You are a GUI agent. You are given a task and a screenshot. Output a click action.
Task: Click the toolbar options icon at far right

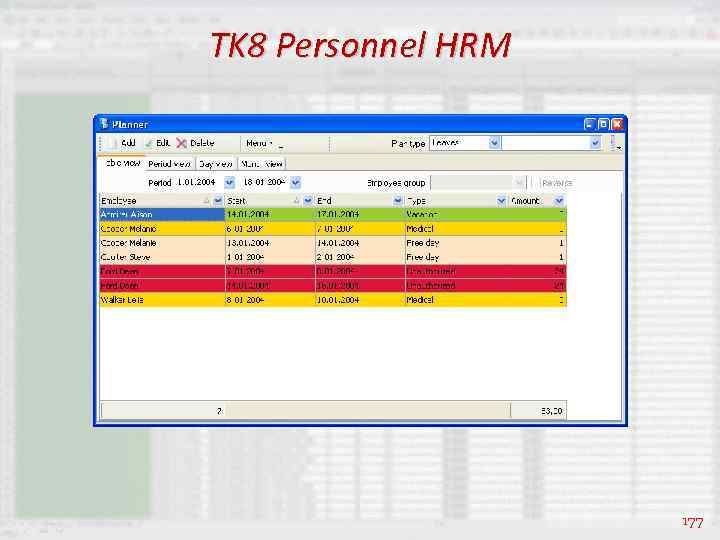coord(615,143)
